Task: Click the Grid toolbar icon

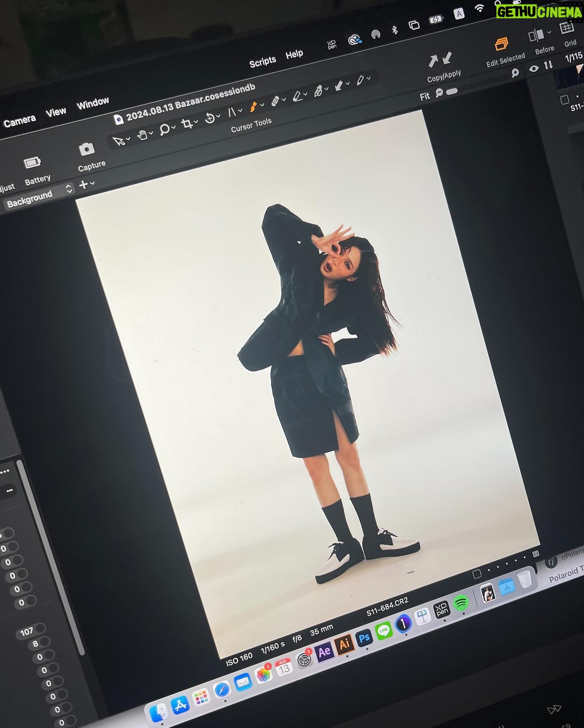Action: point(567,28)
